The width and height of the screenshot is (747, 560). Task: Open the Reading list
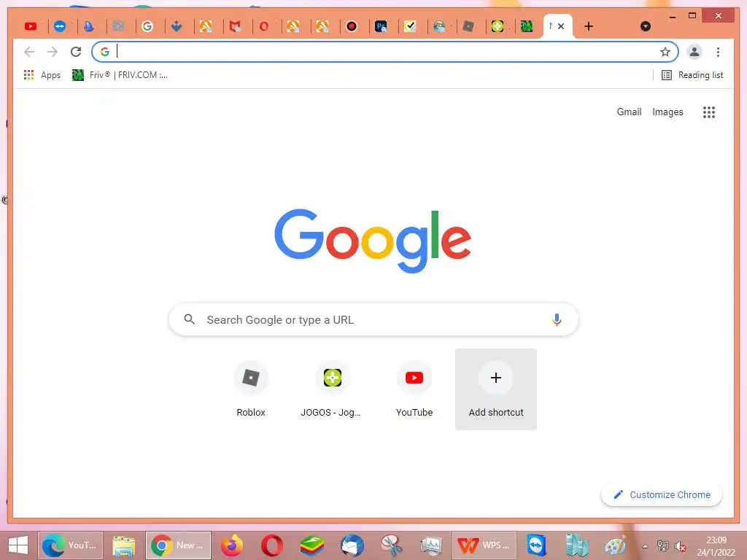pyautogui.click(x=693, y=75)
